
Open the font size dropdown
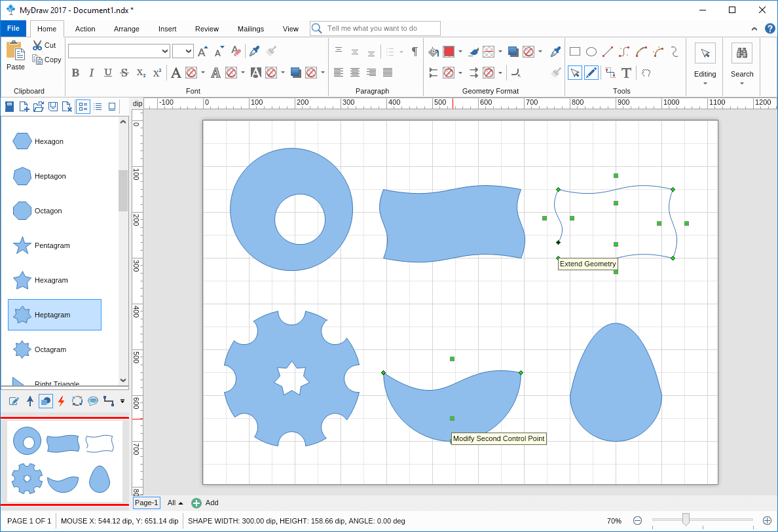(189, 50)
